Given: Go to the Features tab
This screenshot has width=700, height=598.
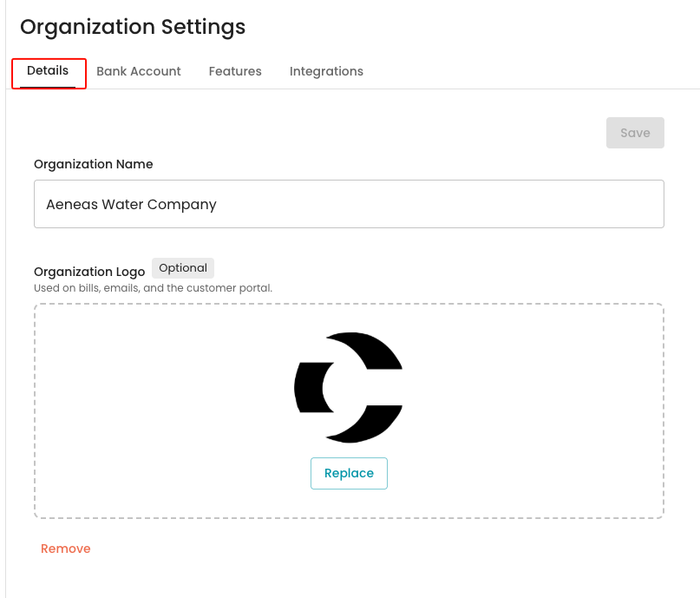Looking at the screenshot, I should point(235,71).
